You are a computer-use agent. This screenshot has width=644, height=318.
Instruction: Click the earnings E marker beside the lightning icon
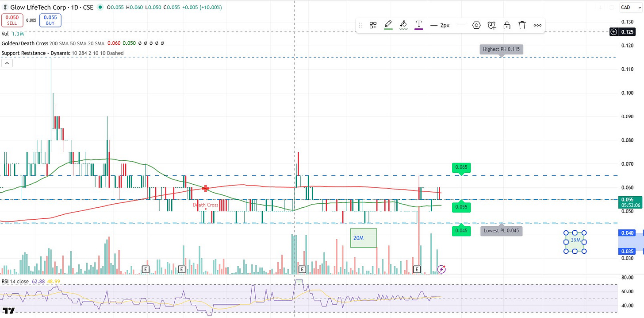pyautogui.click(x=417, y=269)
